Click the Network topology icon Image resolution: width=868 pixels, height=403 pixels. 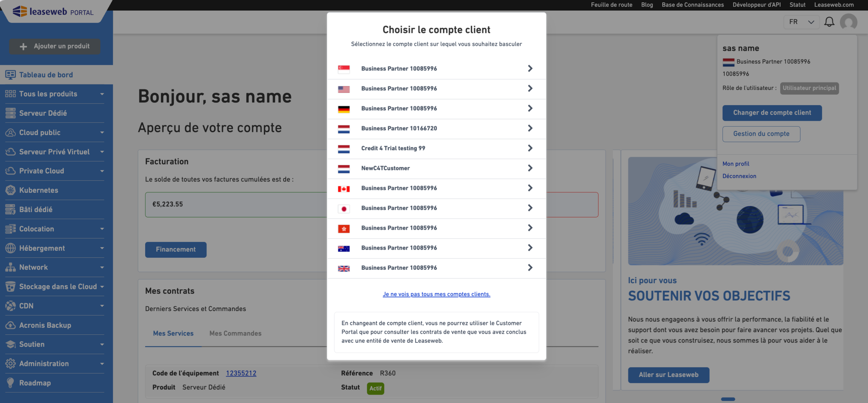tap(10, 267)
